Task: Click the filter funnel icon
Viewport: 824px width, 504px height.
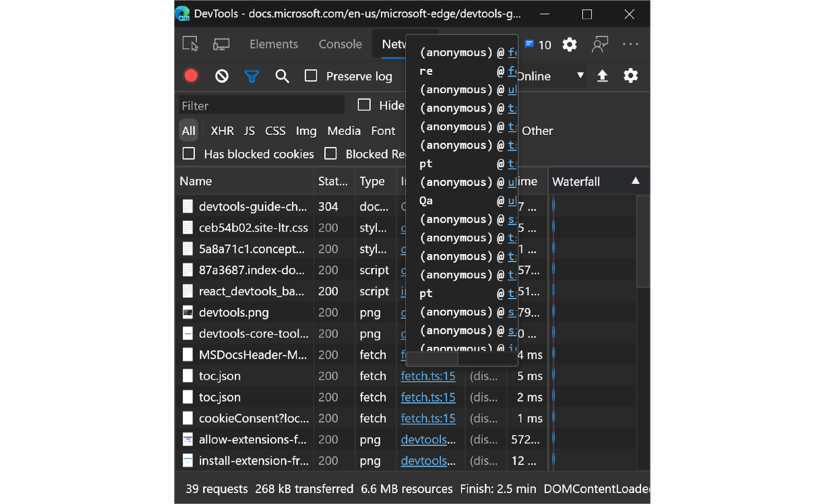Action: (x=252, y=76)
